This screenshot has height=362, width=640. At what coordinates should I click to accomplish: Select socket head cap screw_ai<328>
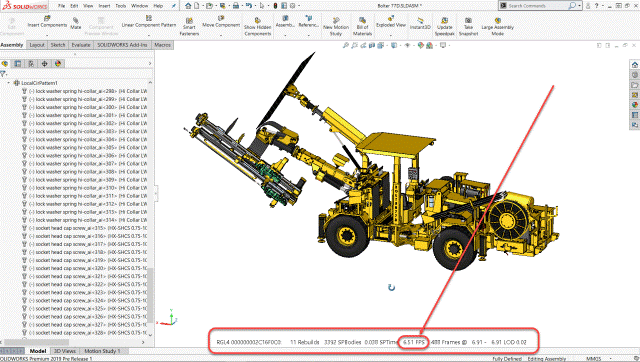(84, 333)
